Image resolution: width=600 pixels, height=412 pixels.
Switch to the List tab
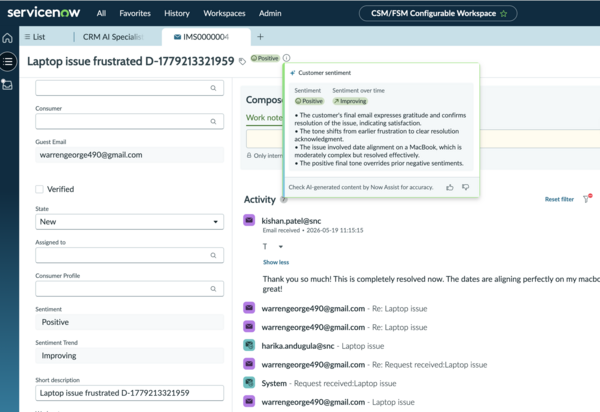[x=35, y=37]
